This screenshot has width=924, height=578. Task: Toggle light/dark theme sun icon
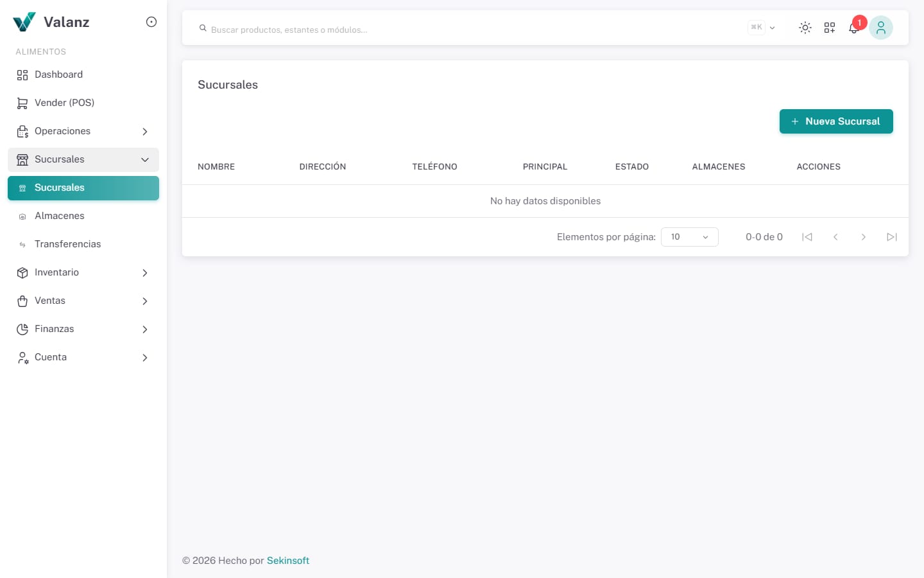[x=805, y=28]
